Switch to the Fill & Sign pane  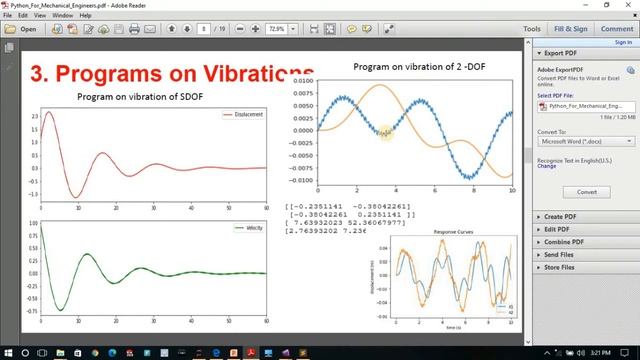click(x=571, y=29)
